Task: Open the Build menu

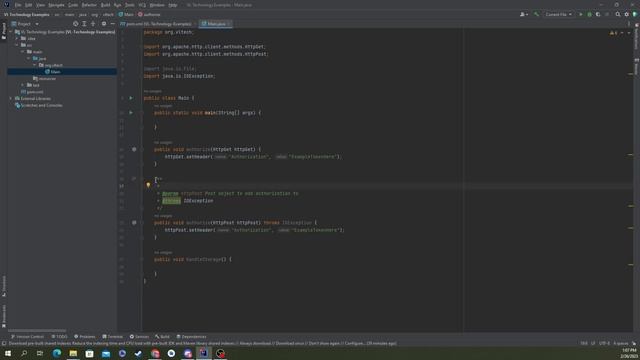Action: point(105,5)
